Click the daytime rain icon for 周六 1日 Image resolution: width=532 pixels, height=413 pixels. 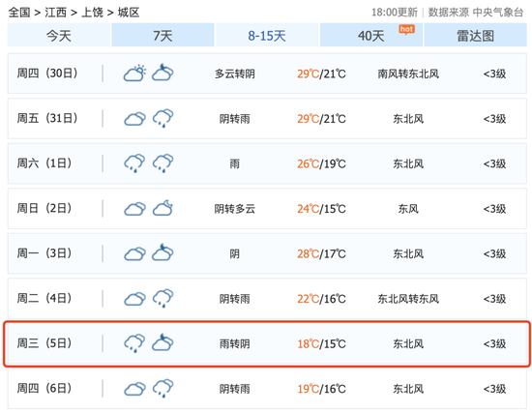tap(134, 162)
